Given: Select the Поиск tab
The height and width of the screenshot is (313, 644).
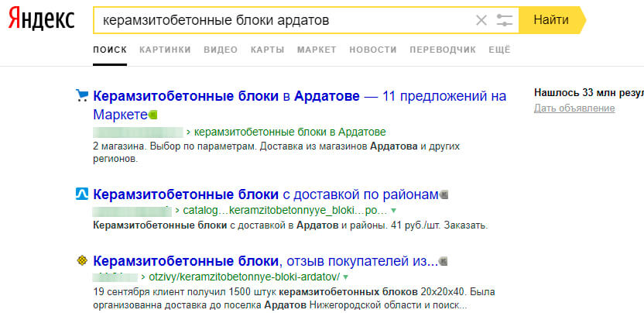Looking at the screenshot, I should 110,50.
